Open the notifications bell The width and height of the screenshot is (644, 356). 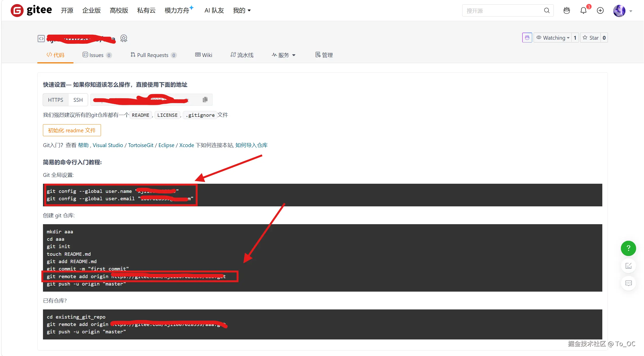pos(583,10)
